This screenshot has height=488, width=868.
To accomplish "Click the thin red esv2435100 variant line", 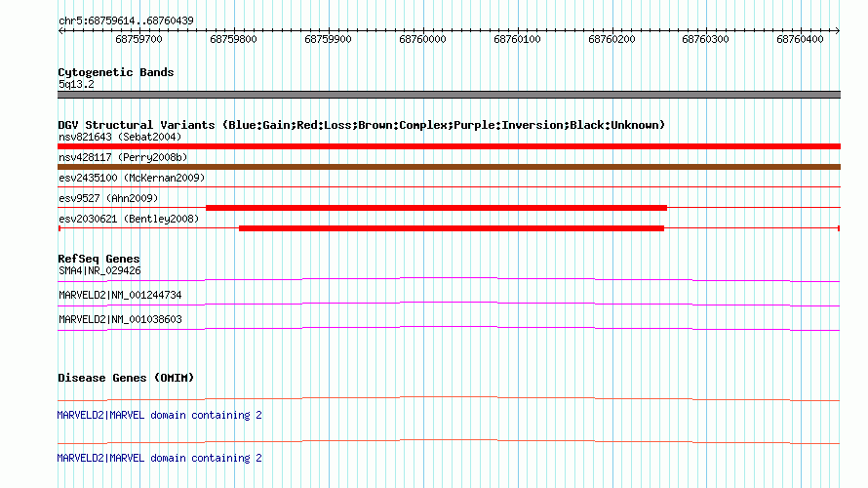I will pos(449,187).
